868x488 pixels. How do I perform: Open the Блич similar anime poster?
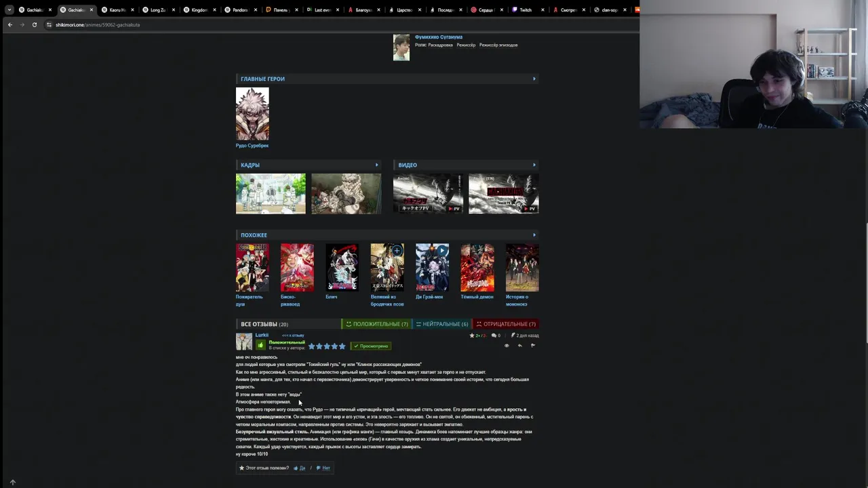click(342, 268)
